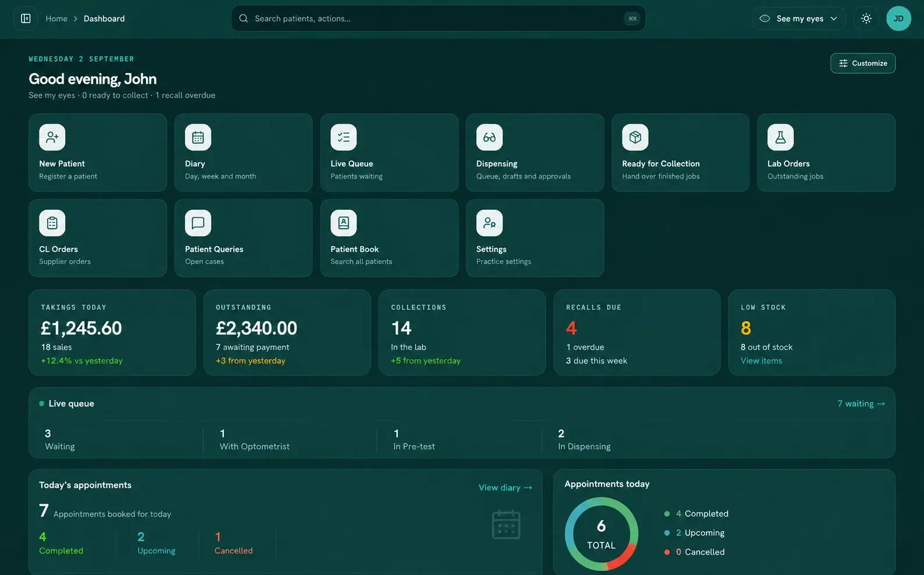Click the Upcoming appointments stat on the left

tap(156, 543)
